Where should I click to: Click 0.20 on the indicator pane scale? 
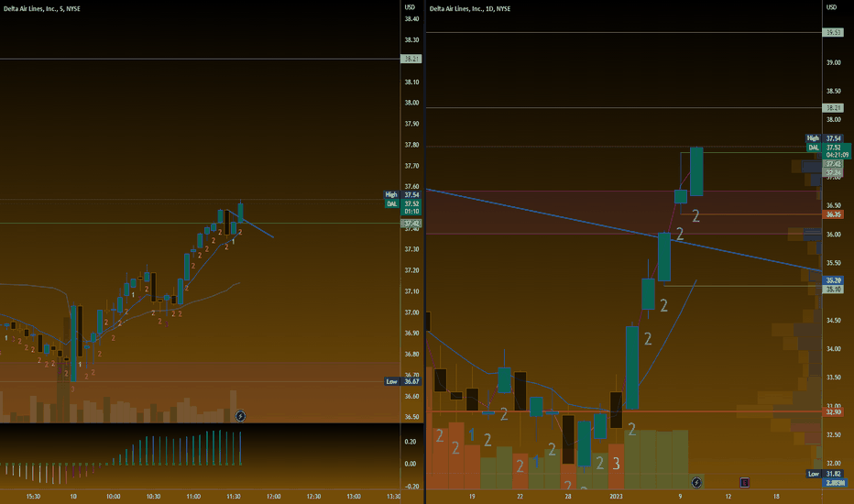point(411,442)
